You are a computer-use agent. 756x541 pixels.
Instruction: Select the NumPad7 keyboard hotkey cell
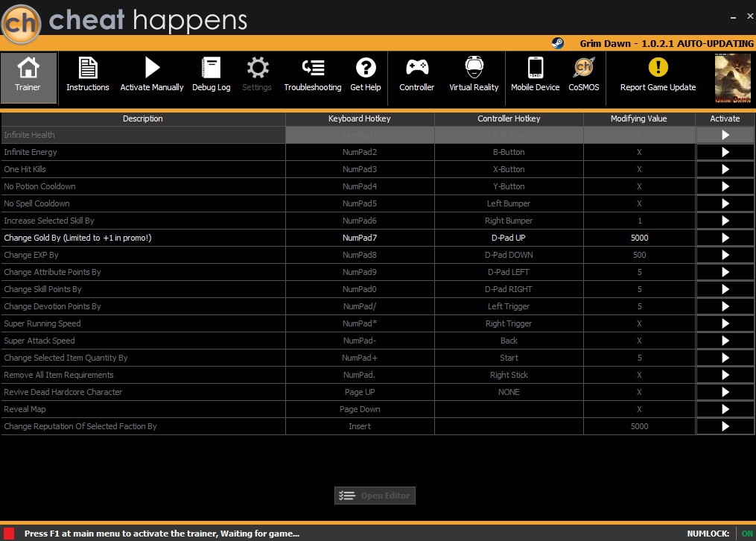point(360,238)
